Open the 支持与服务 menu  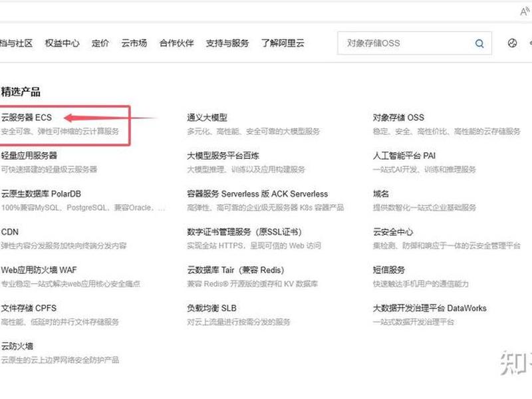pos(227,43)
